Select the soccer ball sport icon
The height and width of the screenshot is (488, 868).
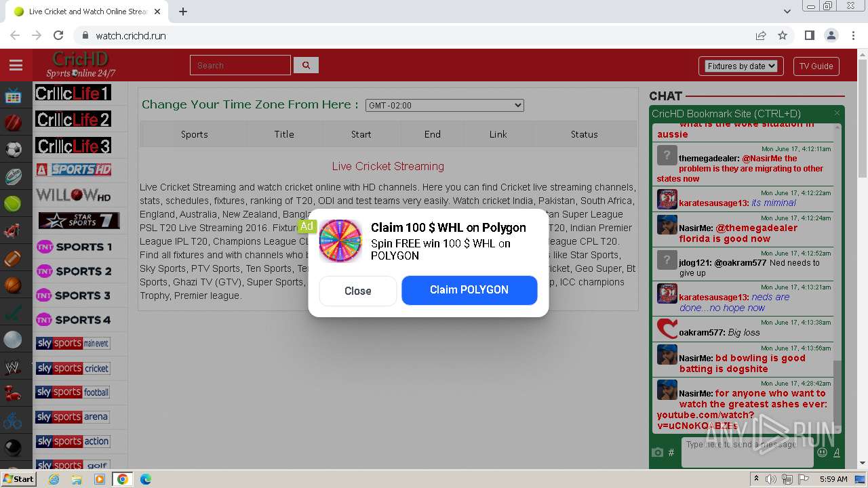click(x=13, y=149)
